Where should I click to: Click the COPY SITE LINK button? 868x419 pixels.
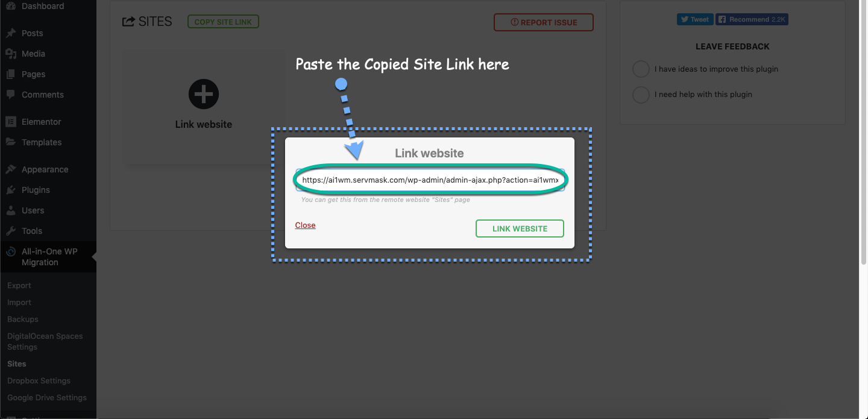[x=223, y=22]
